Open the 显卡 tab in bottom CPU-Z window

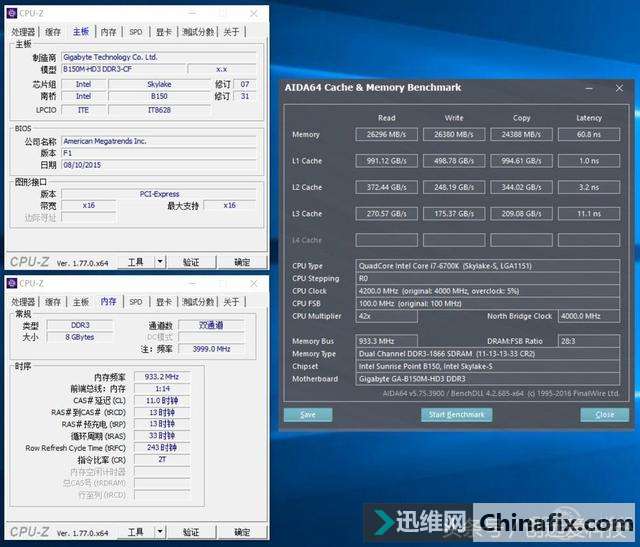point(164,302)
